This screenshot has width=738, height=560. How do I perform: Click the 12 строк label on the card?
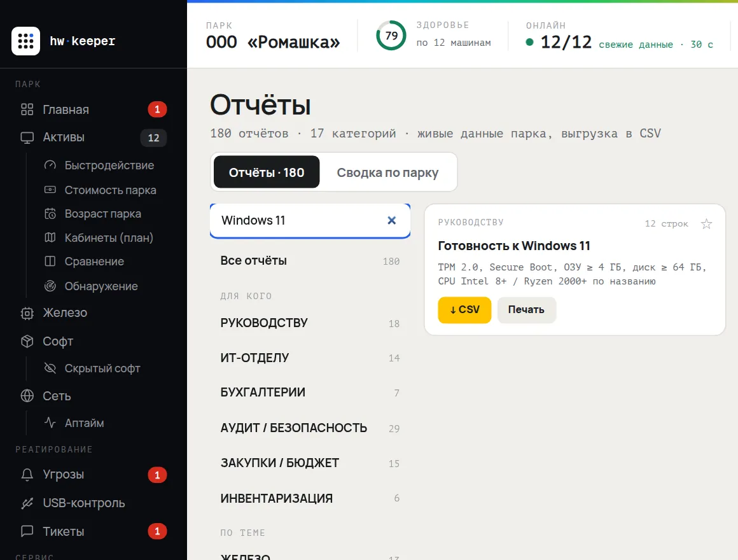(x=667, y=223)
